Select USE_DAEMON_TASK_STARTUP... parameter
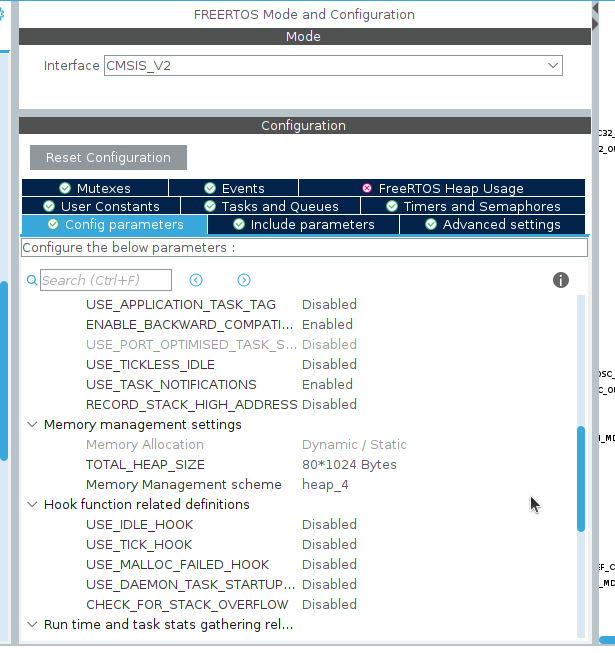This screenshot has height=653, width=615. tap(190, 585)
